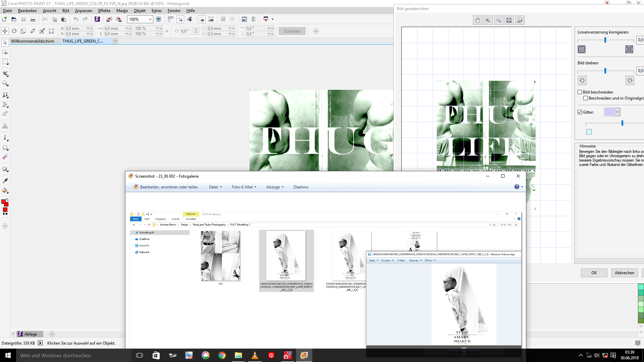Click the Corel application launcher icon

266,19
